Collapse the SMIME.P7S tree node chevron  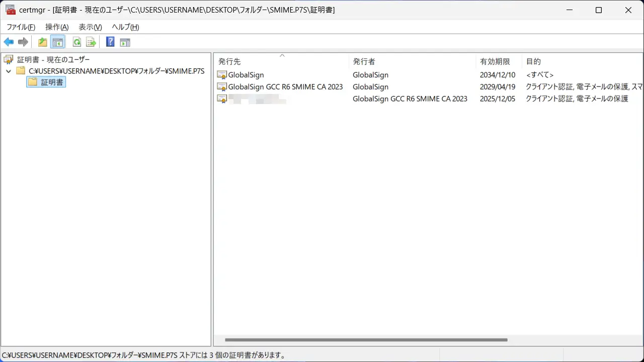coord(9,71)
